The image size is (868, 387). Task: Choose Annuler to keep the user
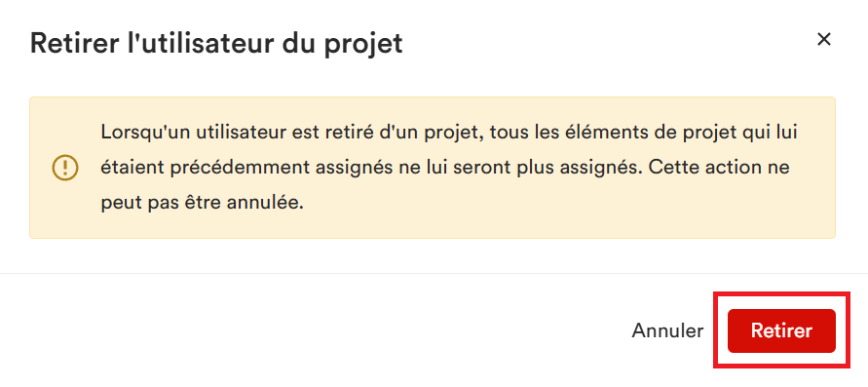pyautogui.click(x=667, y=330)
